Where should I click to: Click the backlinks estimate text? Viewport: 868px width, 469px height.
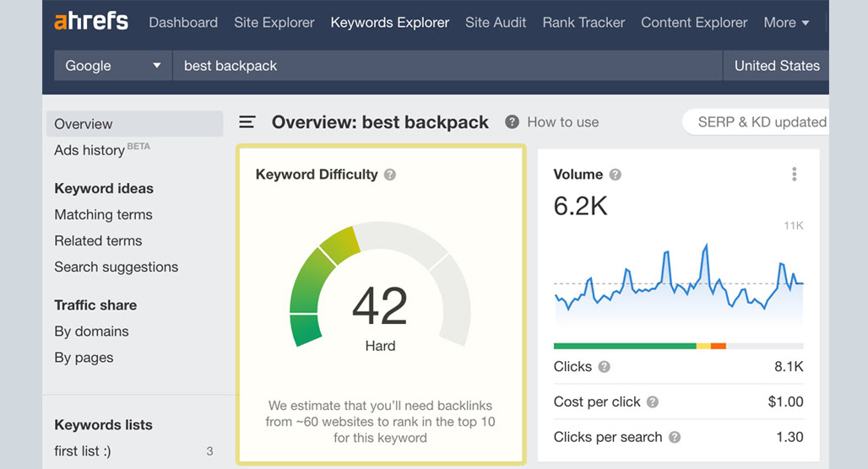click(x=380, y=422)
